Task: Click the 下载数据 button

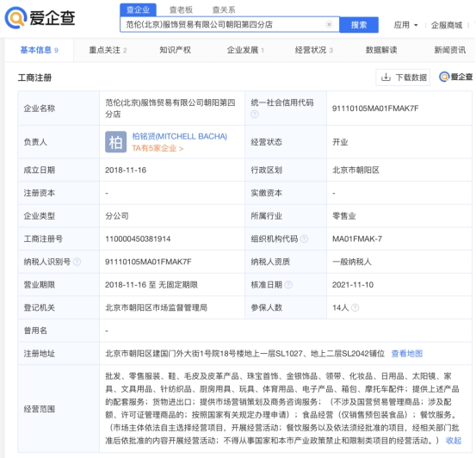Action: (403, 77)
